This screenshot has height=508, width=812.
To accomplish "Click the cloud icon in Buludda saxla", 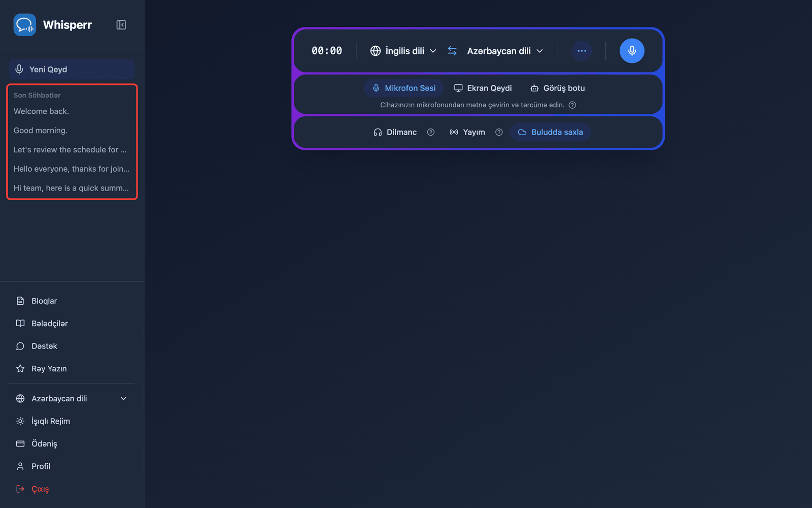I will click(522, 132).
